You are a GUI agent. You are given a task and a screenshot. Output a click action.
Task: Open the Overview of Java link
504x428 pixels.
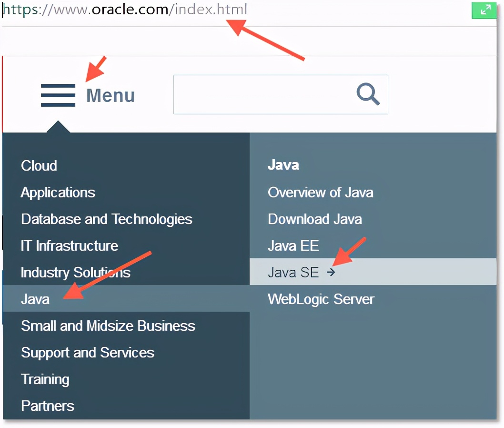[321, 193]
